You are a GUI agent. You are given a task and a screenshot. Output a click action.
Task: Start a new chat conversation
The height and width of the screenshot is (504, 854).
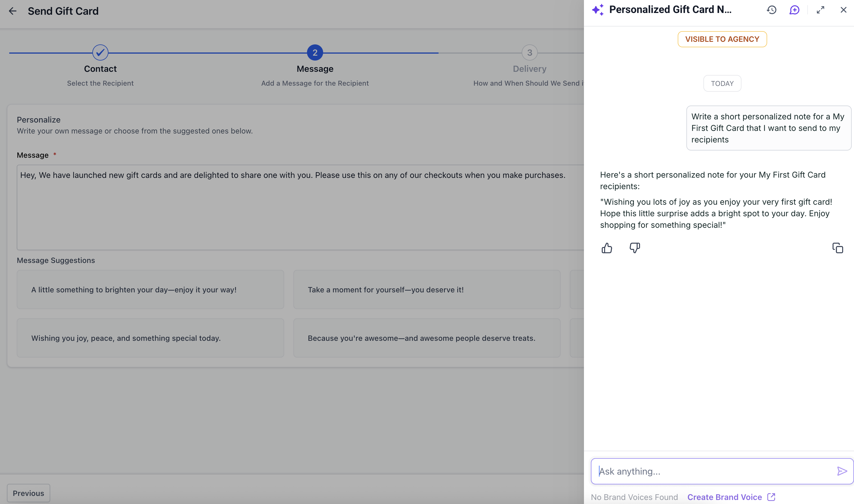(x=794, y=10)
